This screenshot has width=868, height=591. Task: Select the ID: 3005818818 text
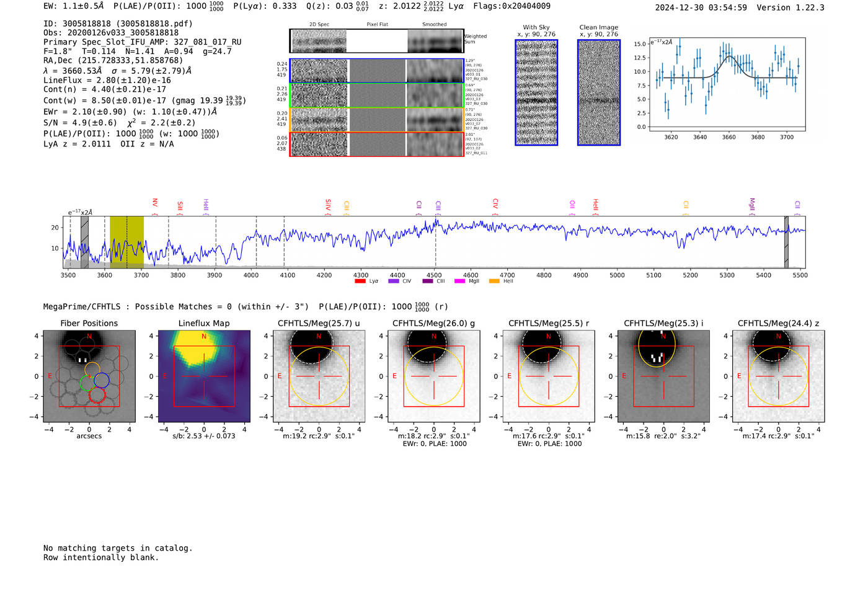(118, 24)
